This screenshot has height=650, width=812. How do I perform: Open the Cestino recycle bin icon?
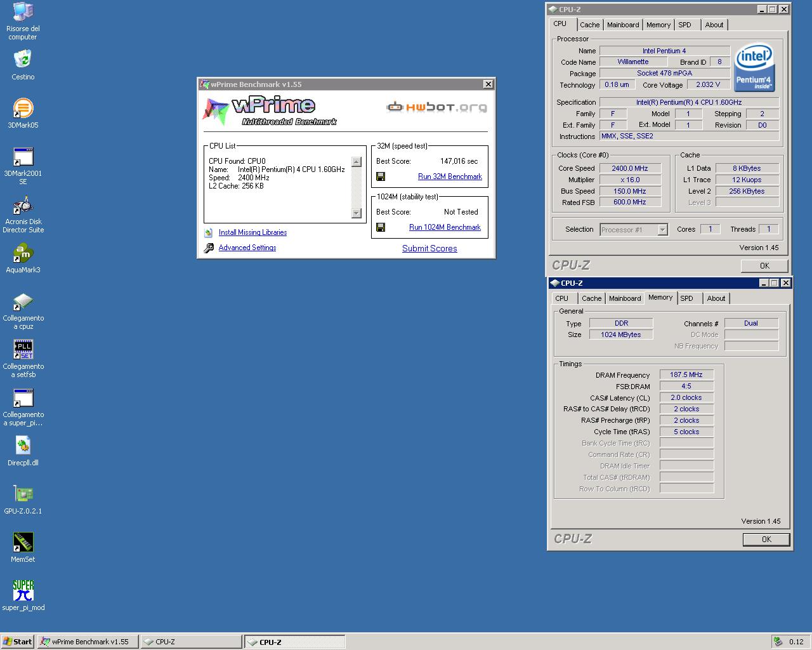coord(23,64)
